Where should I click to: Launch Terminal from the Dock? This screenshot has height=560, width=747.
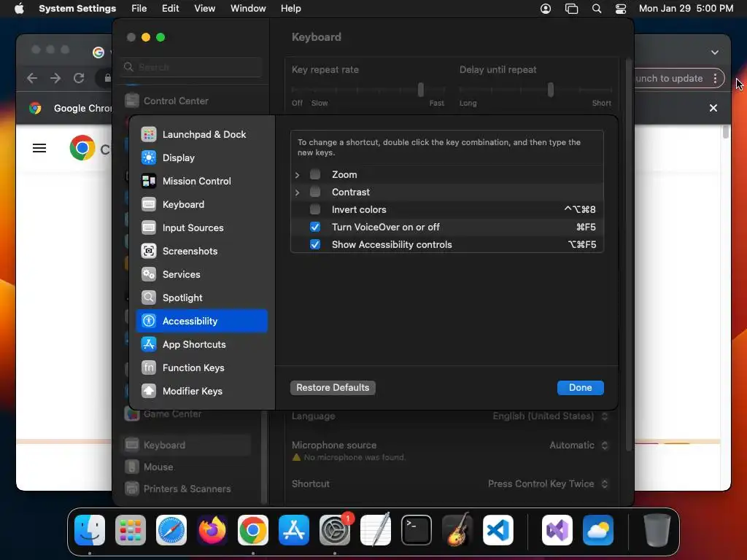417,530
